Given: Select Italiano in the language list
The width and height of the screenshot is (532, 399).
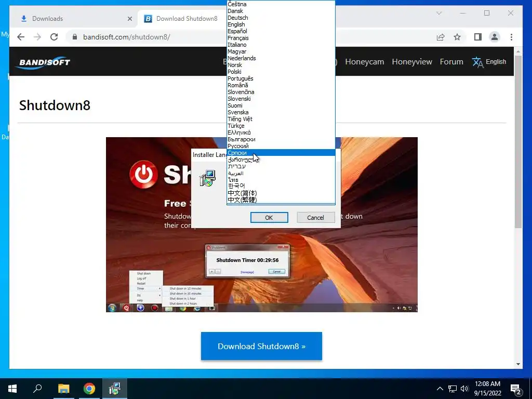Looking at the screenshot, I should (281, 45).
